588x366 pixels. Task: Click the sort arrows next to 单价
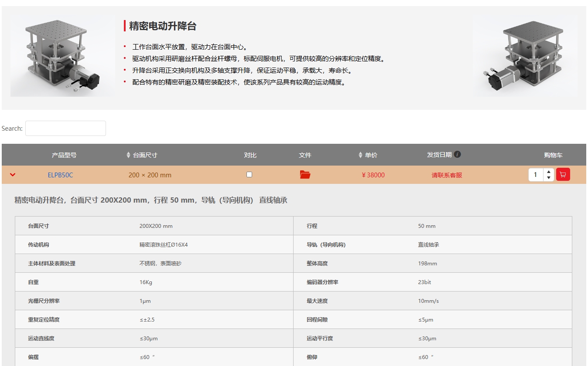pyautogui.click(x=360, y=155)
